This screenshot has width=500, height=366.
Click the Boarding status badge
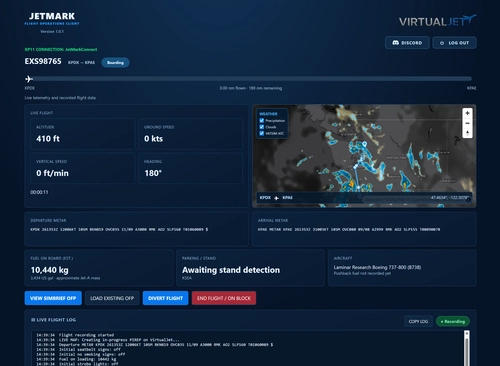tap(115, 63)
